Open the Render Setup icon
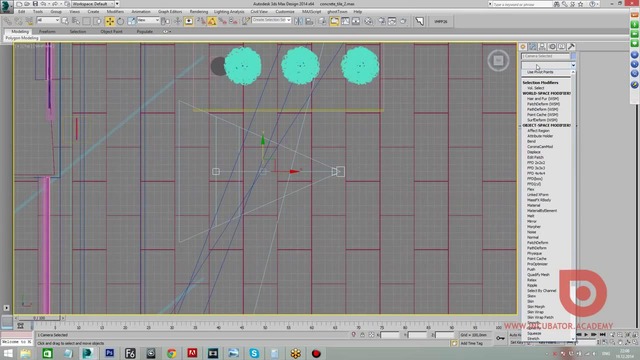 (381, 21)
